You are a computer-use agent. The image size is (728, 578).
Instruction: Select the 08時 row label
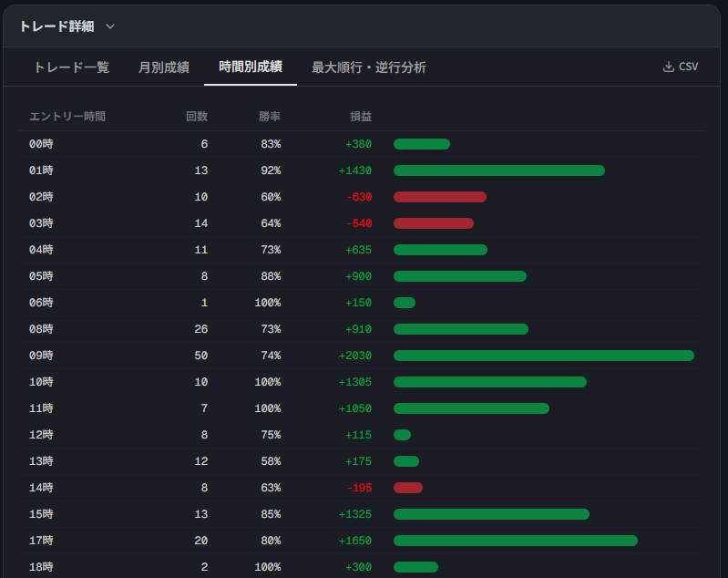tap(41, 329)
